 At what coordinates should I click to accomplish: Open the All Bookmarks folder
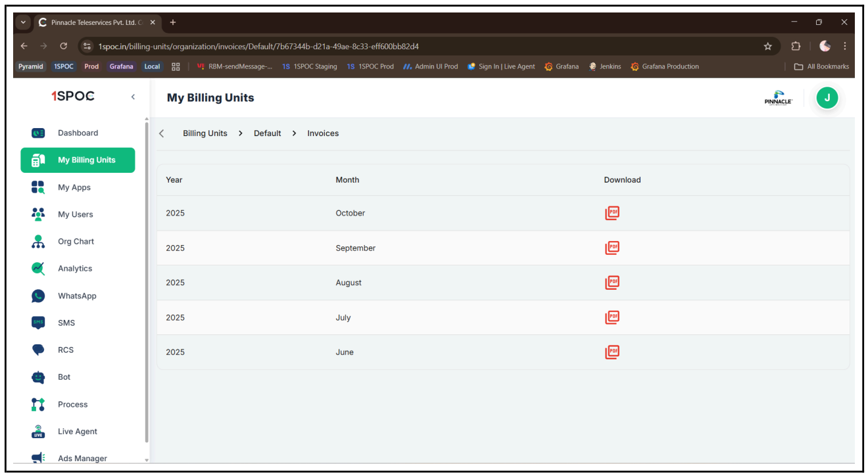click(x=821, y=66)
